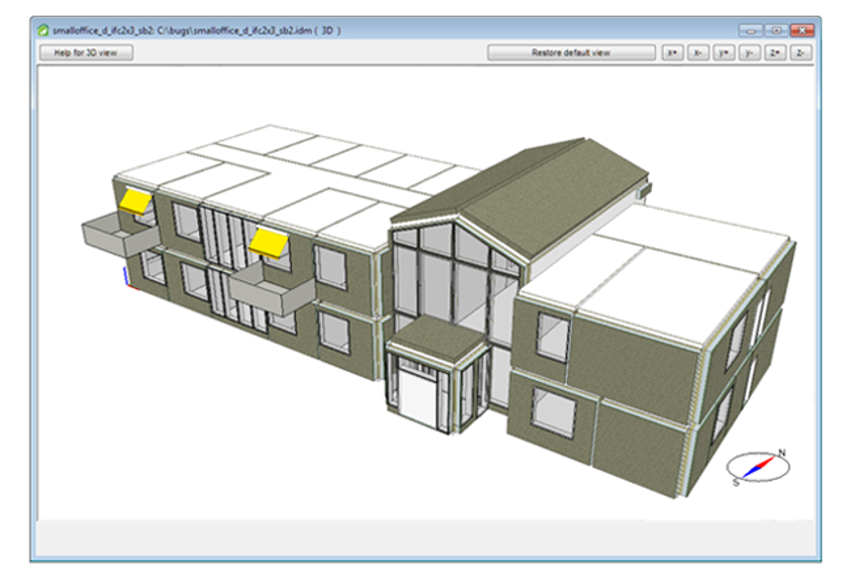The height and width of the screenshot is (586, 850).
Task: Select the y+ view direction button
Action: (x=723, y=53)
